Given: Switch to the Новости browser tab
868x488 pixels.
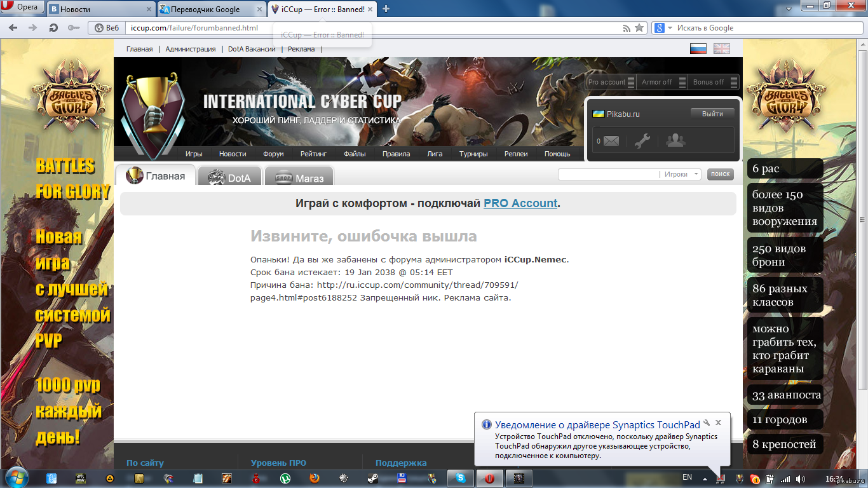Looking at the screenshot, I should pos(101,9).
